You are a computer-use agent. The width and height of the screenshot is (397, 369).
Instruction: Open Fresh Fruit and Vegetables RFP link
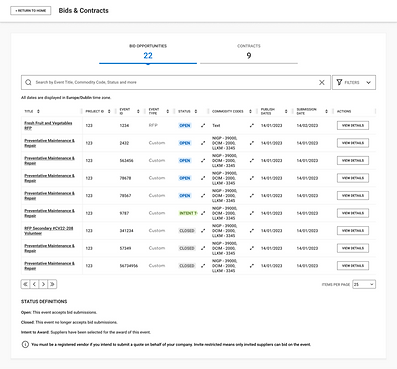click(x=48, y=125)
